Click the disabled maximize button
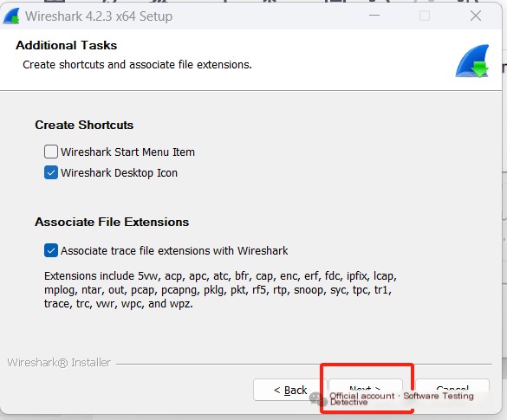Screen dimensions: 507x420 coord(425,16)
